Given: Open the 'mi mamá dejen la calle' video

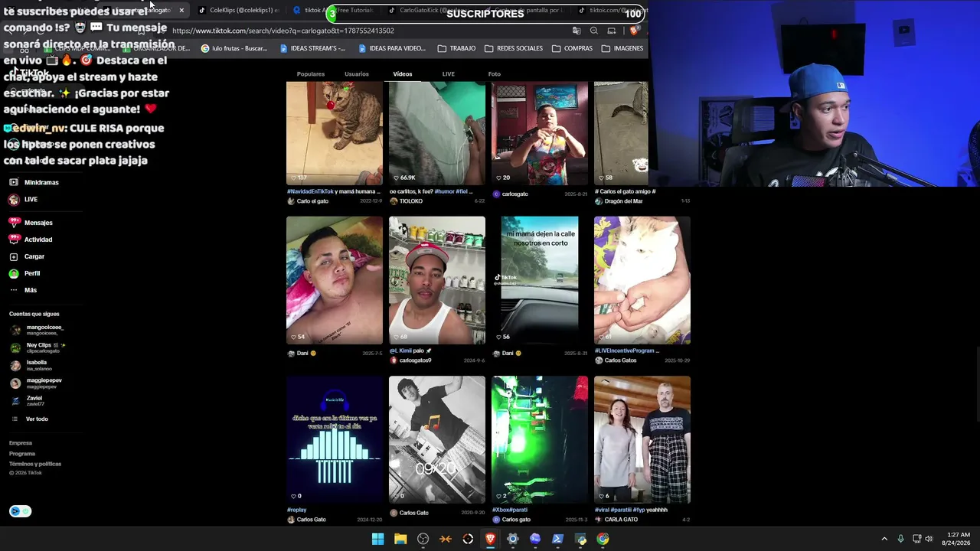Looking at the screenshot, I should pos(540,280).
